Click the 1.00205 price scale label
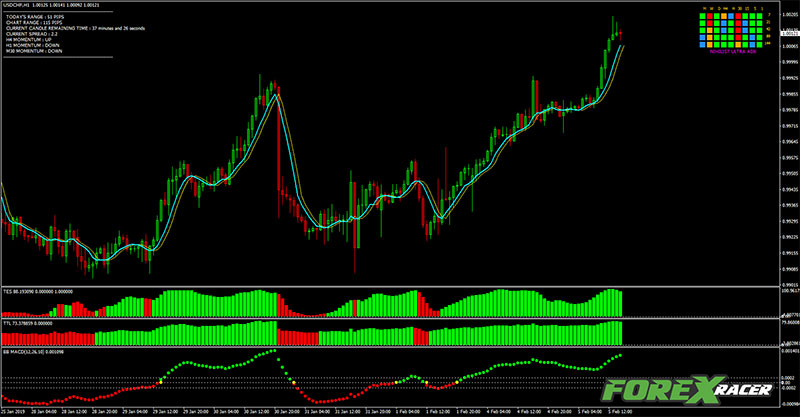Screen dimensions: 800x417 pyautogui.click(x=790, y=14)
